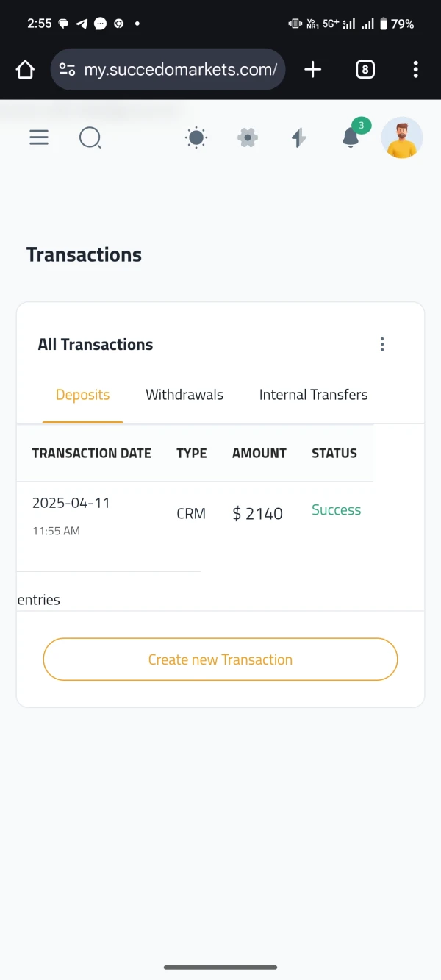Click the lightning bolt quick actions icon
The height and width of the screenshot is (980, 441).
point(298,137)
